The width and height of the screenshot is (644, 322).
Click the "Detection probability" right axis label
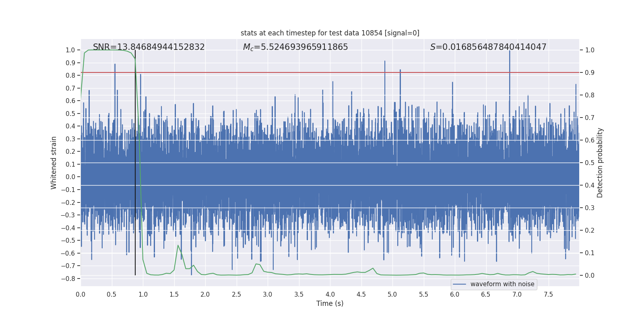(600, 163)
